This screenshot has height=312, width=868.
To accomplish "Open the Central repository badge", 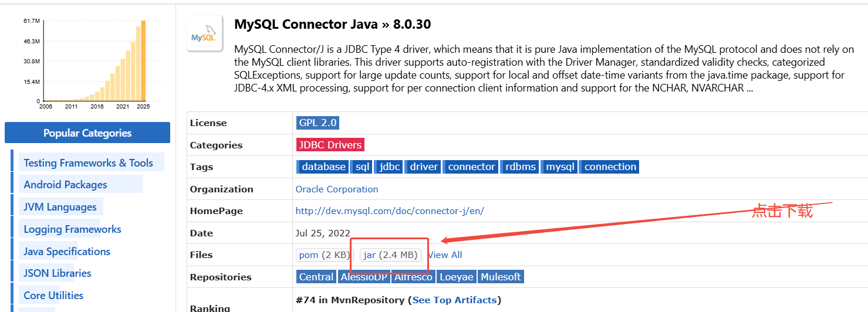I will coord(316,277).
